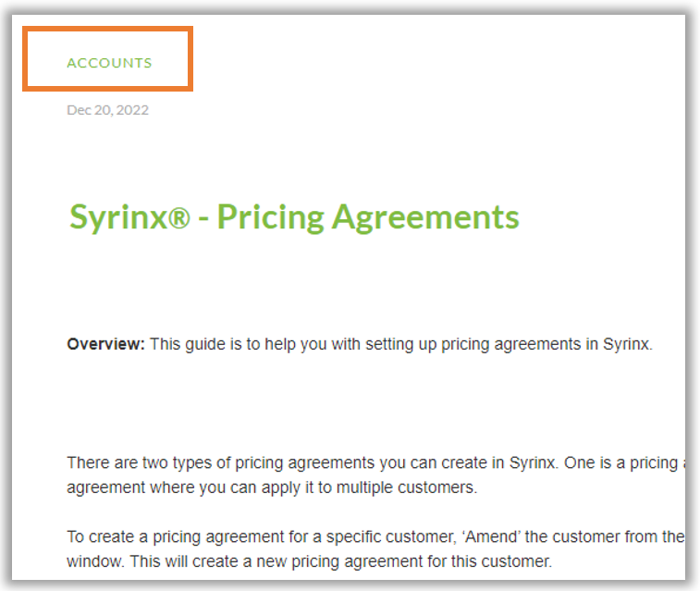This screenshot has width=700, height=591.
Task: Click the Syrinx® - Pricing Agreements title
Action: (x=294, y=217)
